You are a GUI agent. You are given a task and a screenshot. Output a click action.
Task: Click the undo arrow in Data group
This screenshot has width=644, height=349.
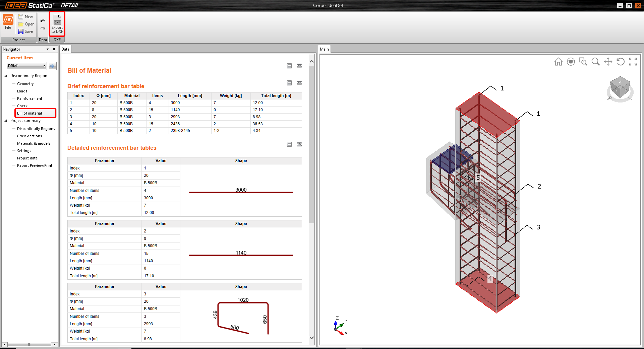(43, 21)
